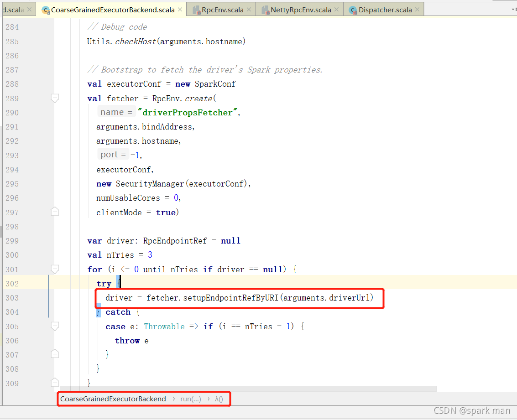Click RpcEndpointRef on line 299
517x420 pixels.
tap(175, 241)
